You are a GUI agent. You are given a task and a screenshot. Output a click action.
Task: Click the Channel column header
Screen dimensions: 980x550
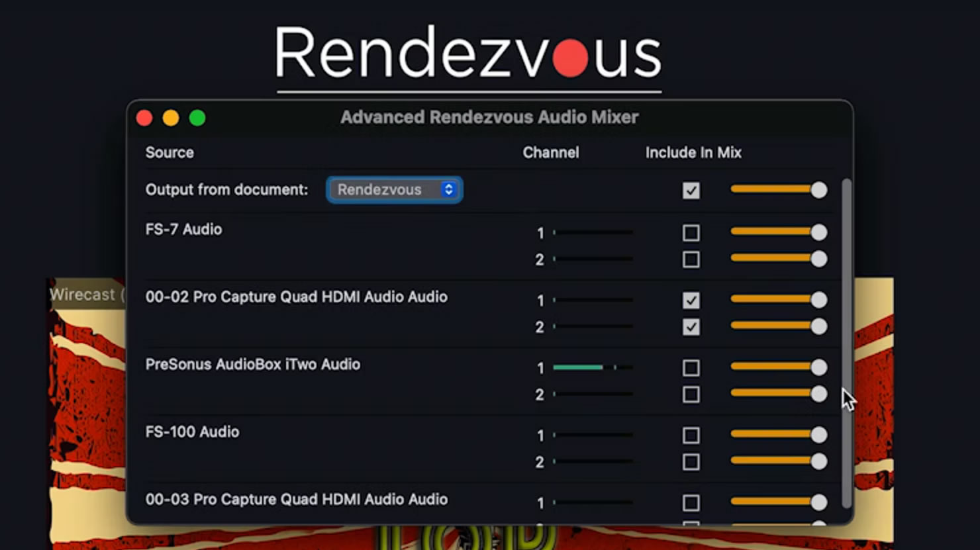tap(551, 153)
